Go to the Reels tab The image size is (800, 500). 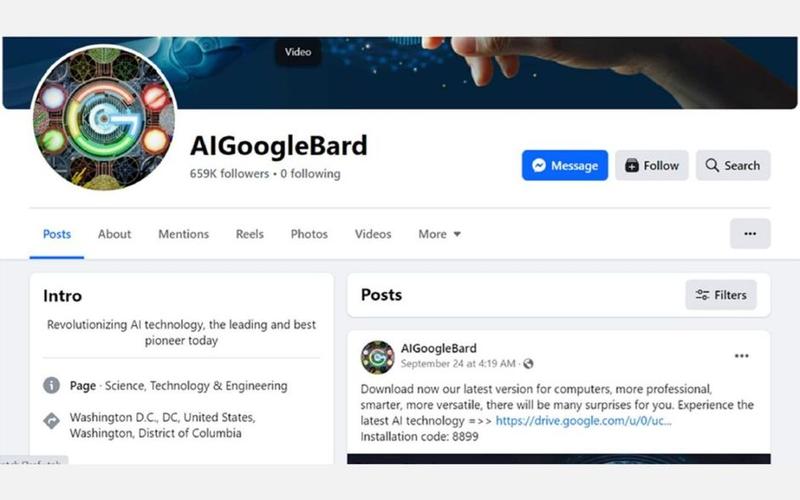click(x=250, y=234)
